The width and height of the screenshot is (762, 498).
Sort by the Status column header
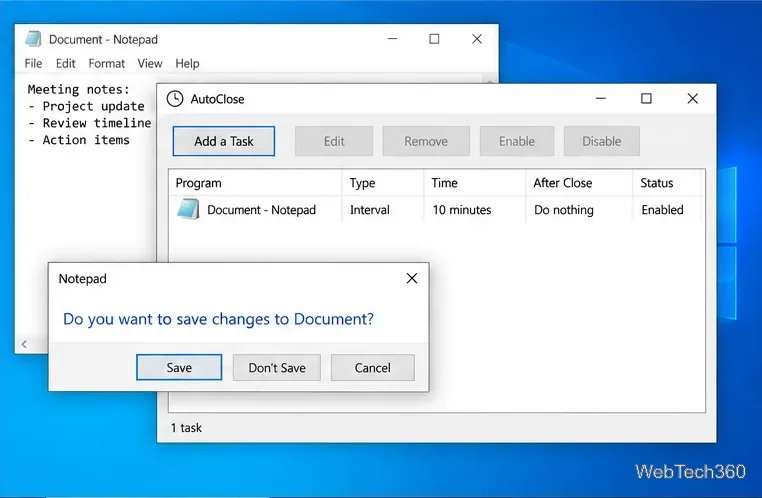(x=667, y=183)
